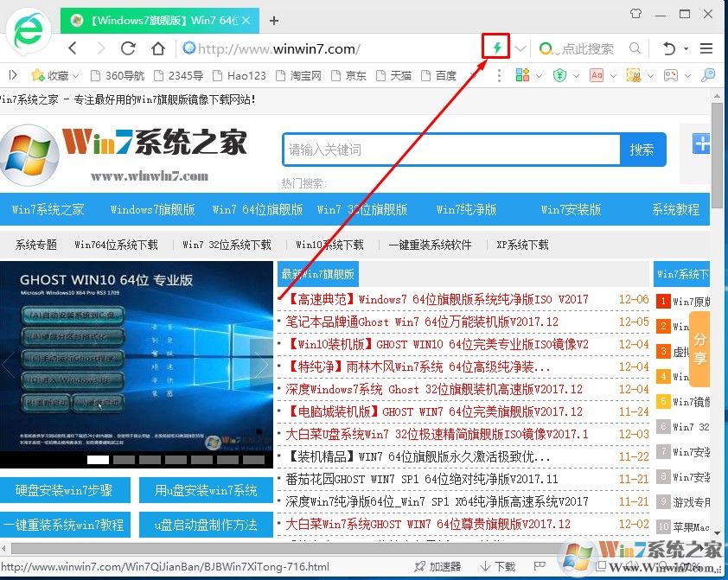Open the 百度 bookmark
728x580 pixels.
[438, 75]
